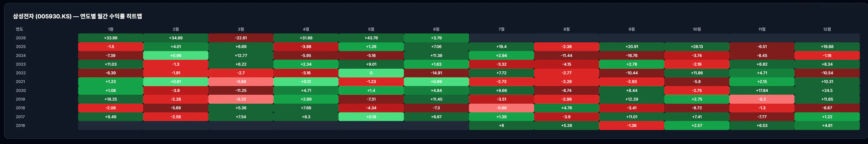Select the 2020 December cell +24.5

pyautogui.click(x=827, y=90)
